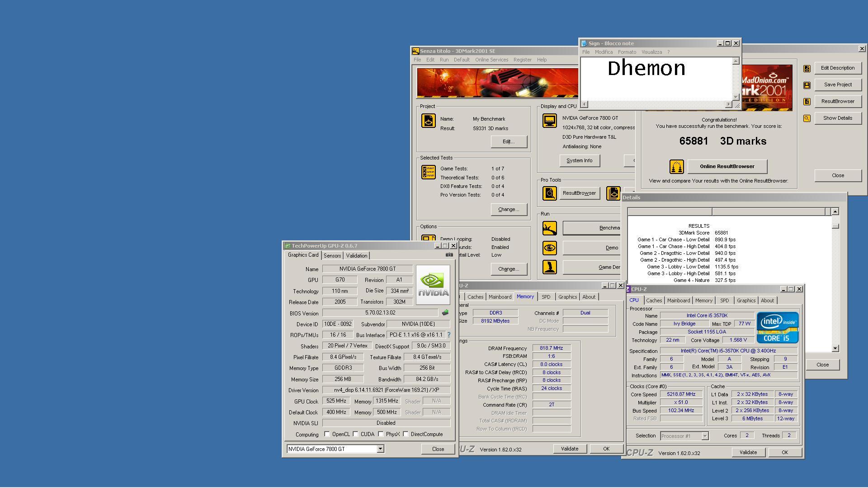Toggle the DirectCompute checkbox
Screen dimensions: 868x488
tap(406, 434)
